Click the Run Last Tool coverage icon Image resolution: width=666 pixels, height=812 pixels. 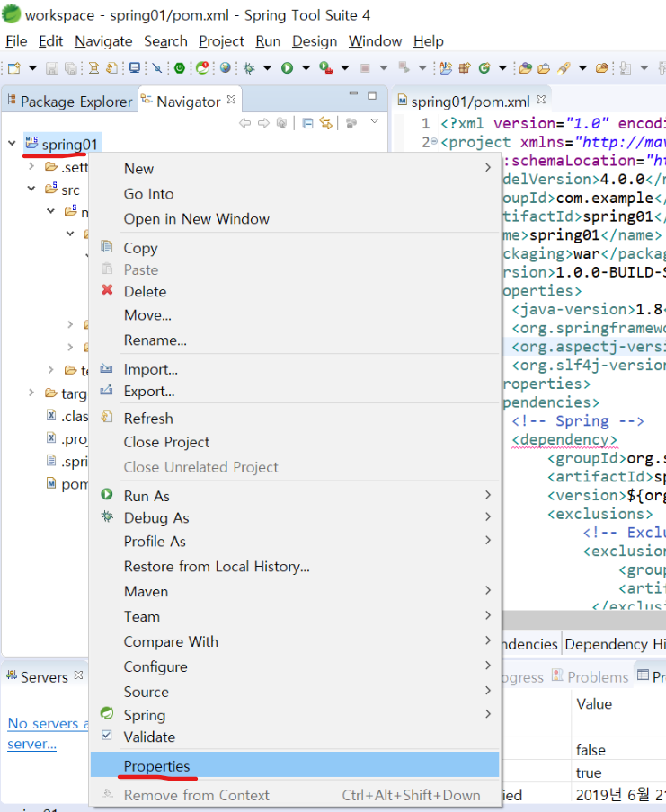(326, 68)
